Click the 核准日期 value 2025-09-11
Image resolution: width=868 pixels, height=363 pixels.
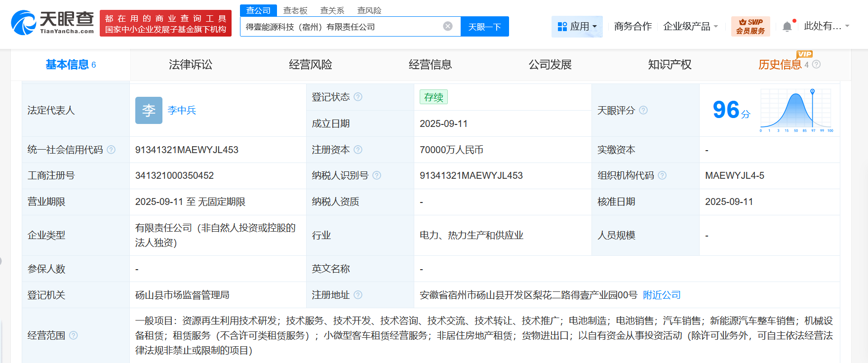[x=729, y=202]
